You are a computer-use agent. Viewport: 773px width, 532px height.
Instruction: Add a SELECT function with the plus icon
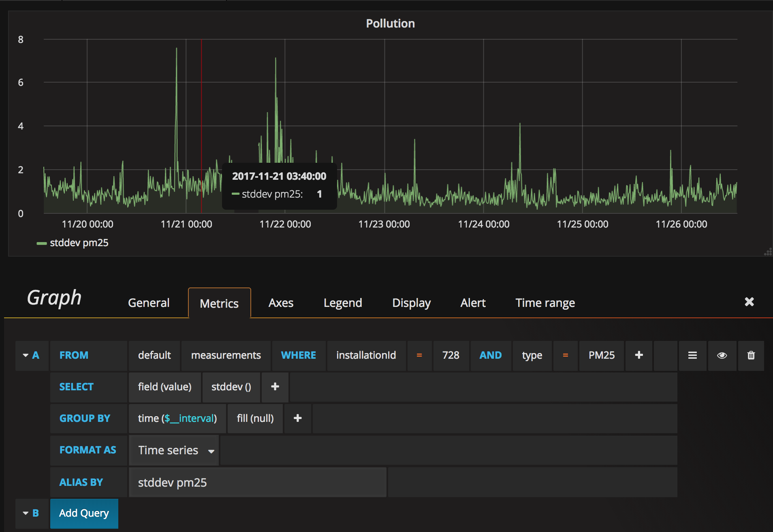pyautogui.click(x=275, y=387)
